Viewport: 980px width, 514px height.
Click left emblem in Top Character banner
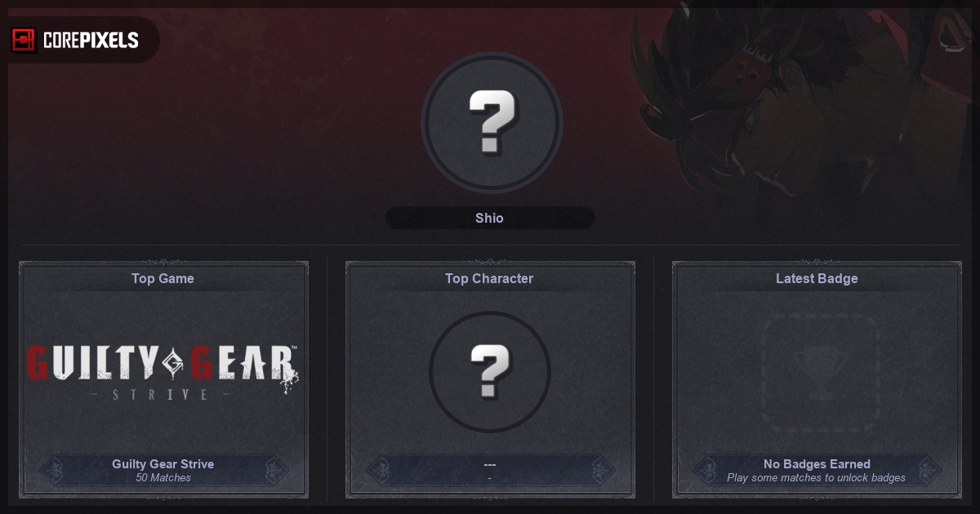[379, 470]
